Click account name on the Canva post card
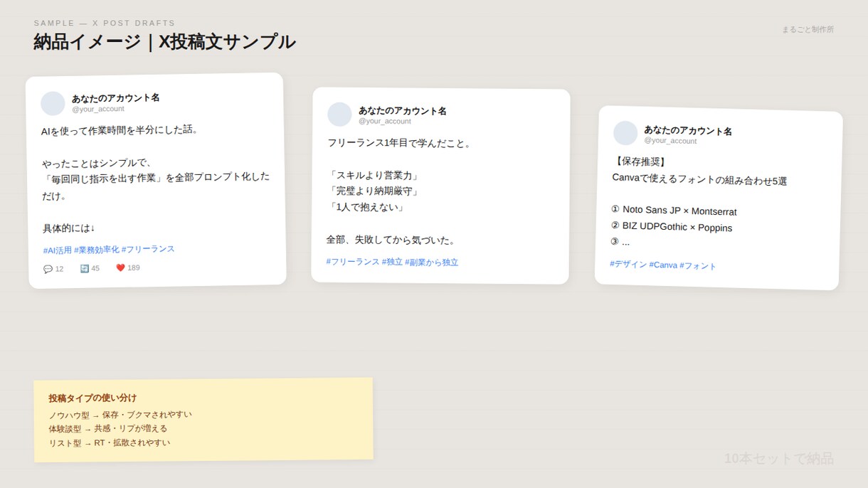The height and width of the screenshot is (488, 868). click(x=688, y=131)
